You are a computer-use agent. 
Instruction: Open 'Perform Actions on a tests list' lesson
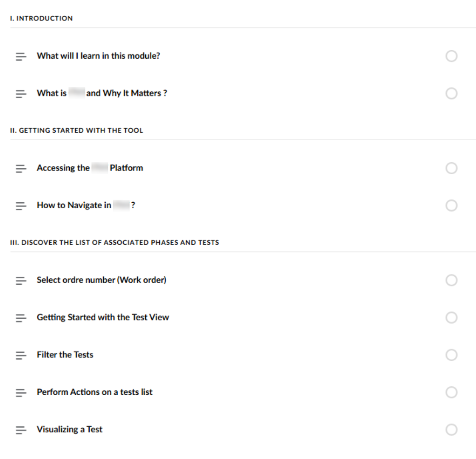pos(94,392)
